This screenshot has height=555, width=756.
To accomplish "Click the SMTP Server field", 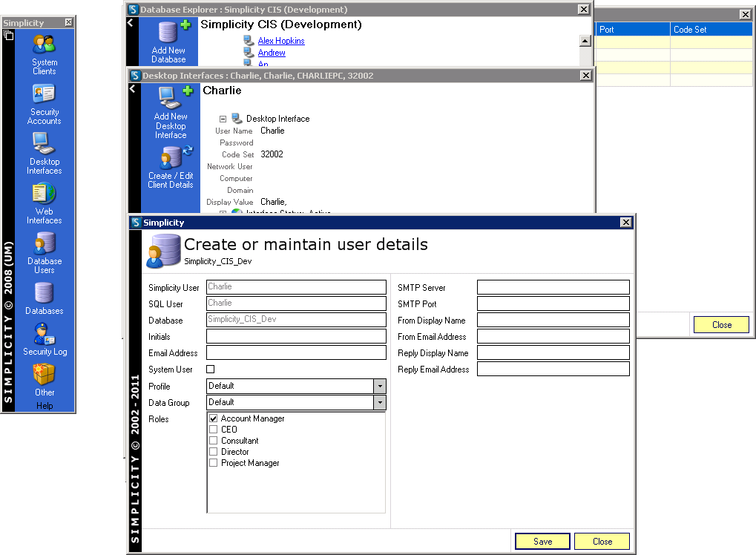I will point(553,287).
